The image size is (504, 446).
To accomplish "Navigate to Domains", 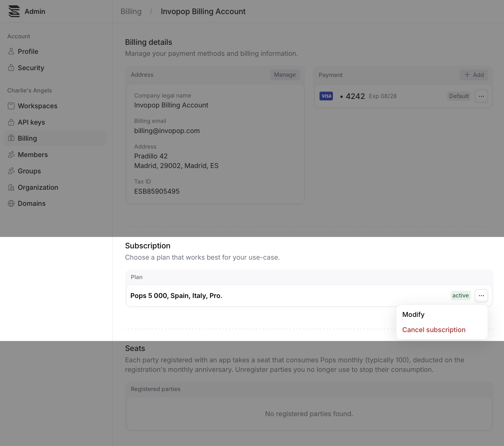I will [x=55, y=203].
